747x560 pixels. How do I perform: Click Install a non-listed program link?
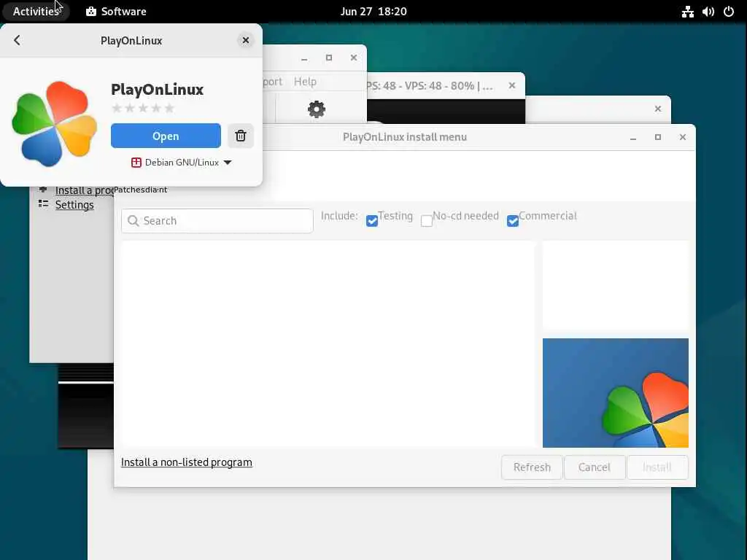186,462
